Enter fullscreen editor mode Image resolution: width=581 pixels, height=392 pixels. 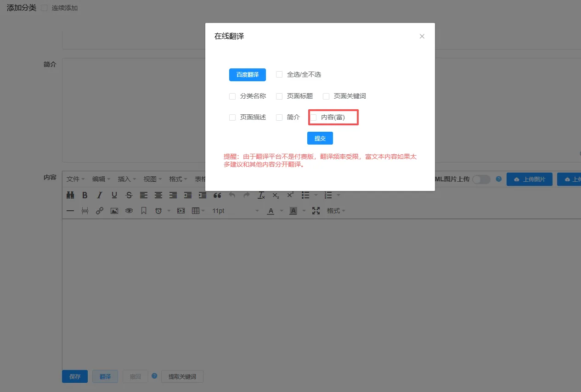coord(316,211)
